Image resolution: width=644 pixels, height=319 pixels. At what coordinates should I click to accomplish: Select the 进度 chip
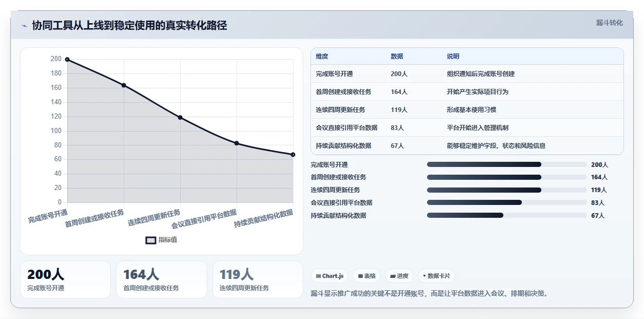point(399,276)
